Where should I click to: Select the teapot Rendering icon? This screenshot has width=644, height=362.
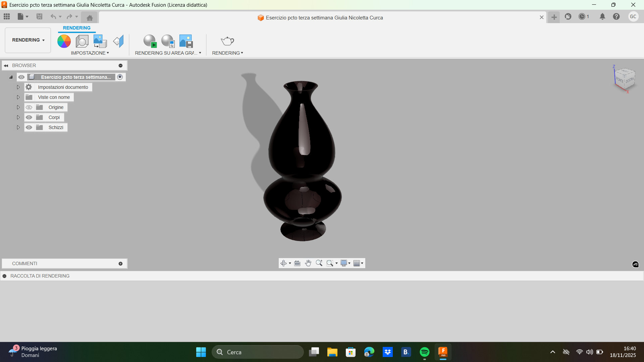pos(227,41)
